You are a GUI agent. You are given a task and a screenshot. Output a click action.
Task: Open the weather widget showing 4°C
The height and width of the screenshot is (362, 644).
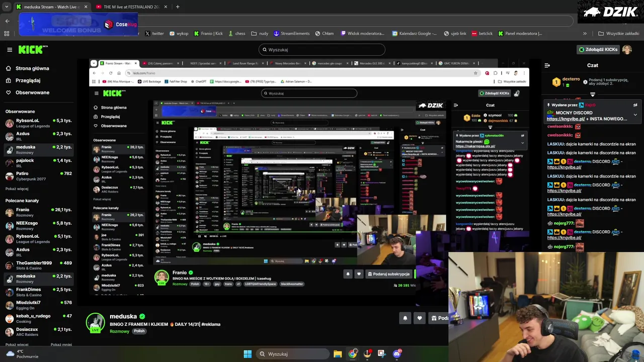(22, 354)
